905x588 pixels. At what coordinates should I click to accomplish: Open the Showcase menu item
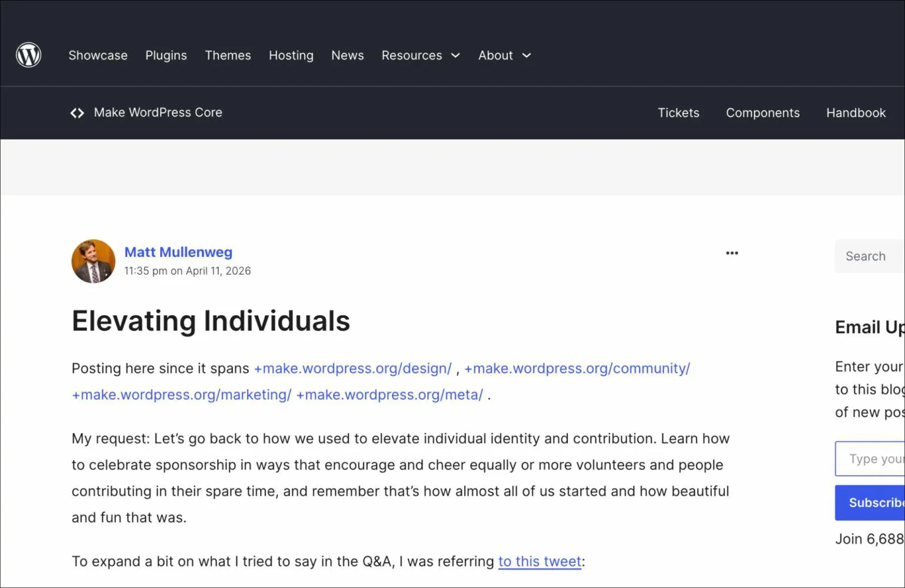(98, 55)
